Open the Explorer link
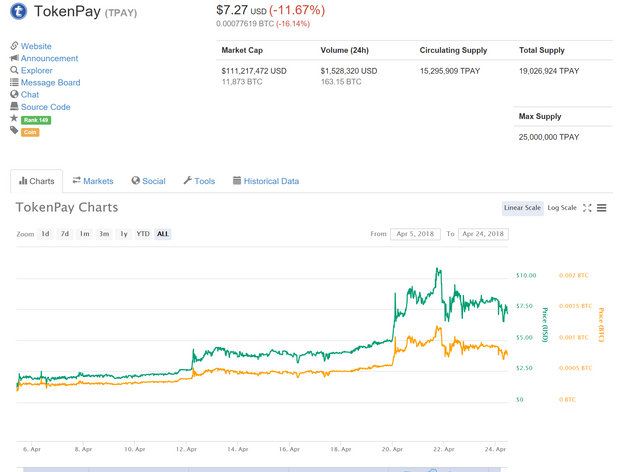 click(37, 70)
